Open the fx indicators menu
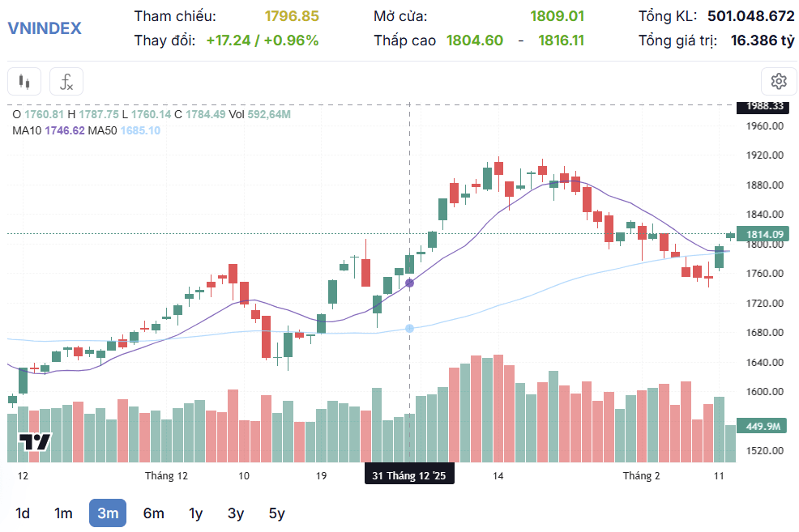This screenshot has height=532, width=799. pos(66,82)
